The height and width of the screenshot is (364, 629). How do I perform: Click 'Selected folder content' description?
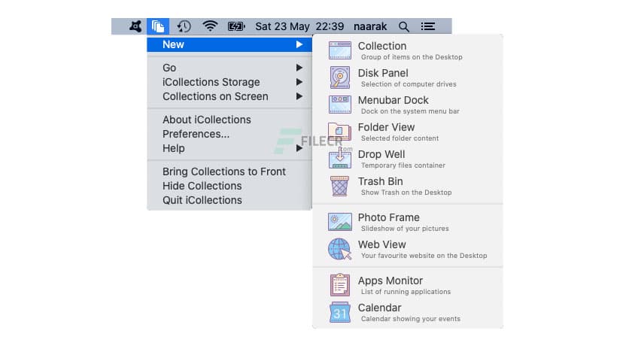tap(400, 138)
